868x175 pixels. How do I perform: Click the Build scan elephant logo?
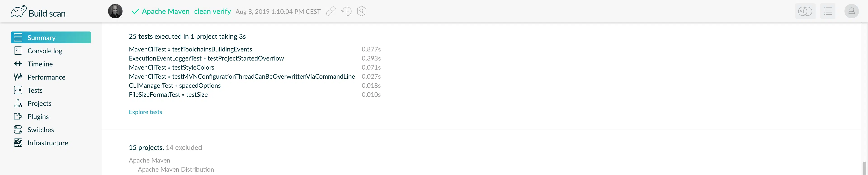(x=19, y=12)
